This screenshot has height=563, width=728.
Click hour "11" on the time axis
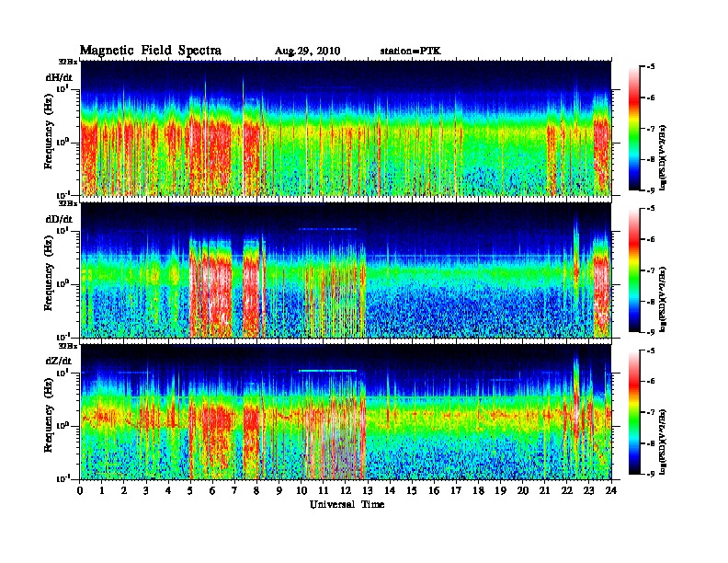click(324, 490)
